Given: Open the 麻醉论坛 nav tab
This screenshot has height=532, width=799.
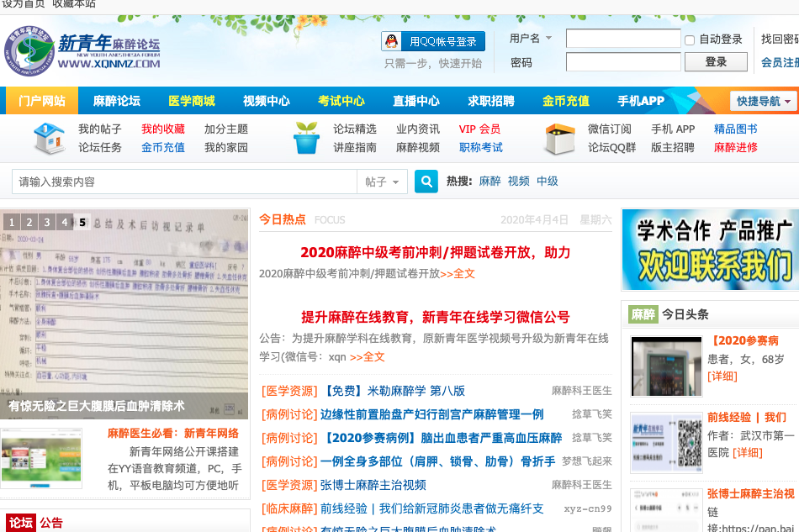Looking at the screenshot, I should click(x=117, y=101).
